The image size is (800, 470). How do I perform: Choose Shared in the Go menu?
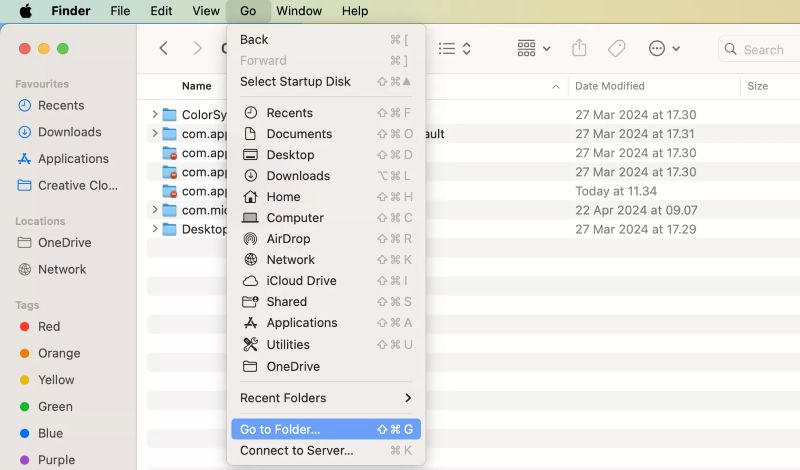326,302
